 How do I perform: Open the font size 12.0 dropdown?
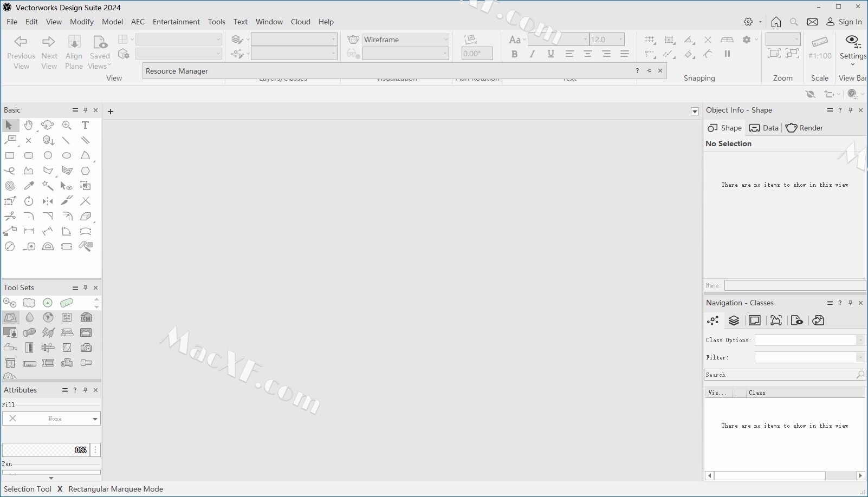(x=607, y=40)
